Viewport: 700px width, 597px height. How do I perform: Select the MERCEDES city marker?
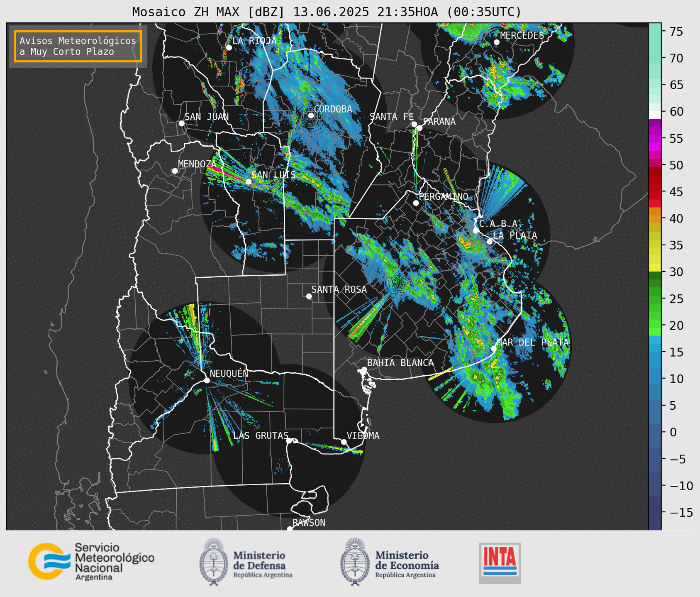(496, 42)
